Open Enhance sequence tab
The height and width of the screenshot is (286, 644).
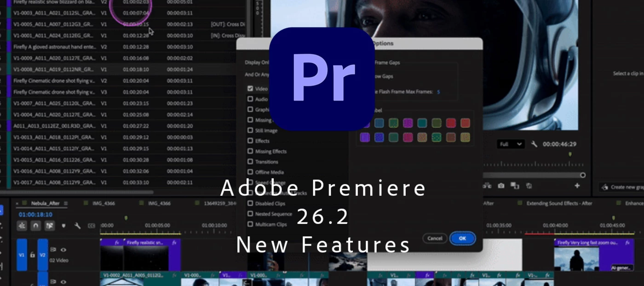[x=634, y=203]
